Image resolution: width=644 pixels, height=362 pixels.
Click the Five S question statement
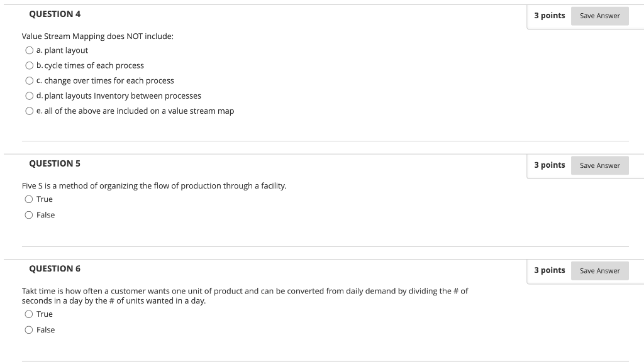154,186
